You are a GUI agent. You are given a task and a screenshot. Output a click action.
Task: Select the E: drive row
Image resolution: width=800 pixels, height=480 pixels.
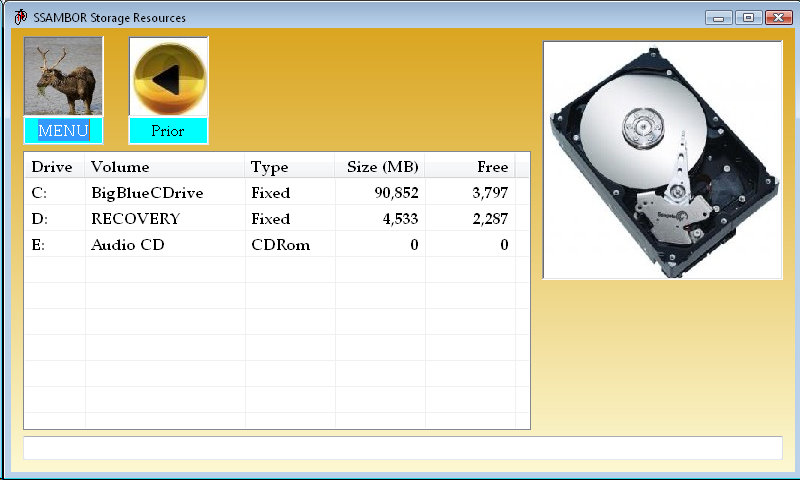point(40,245)
